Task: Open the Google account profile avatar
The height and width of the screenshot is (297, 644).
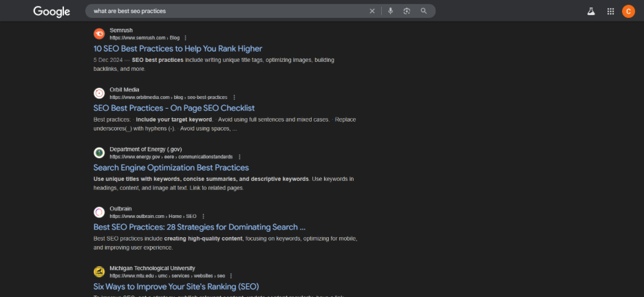Action: coord(628,11)
